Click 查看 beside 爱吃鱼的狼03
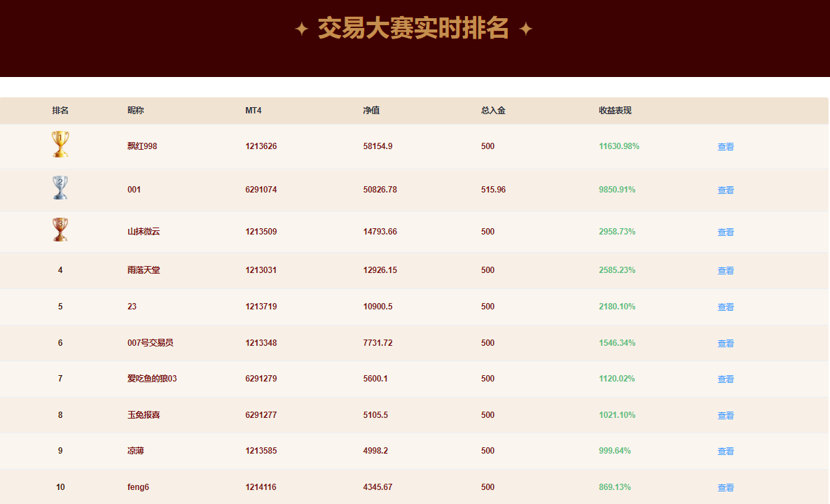 pyautogui.click(x=725, y=379)
